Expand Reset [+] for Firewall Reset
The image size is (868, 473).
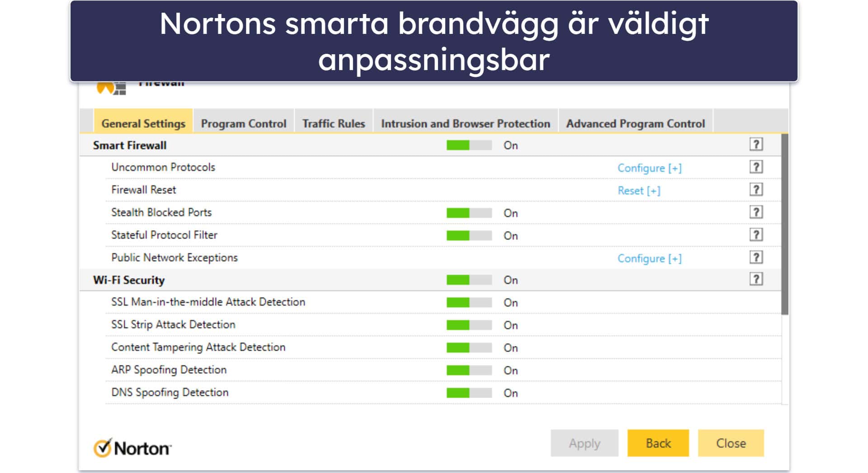tap(639, 191)
